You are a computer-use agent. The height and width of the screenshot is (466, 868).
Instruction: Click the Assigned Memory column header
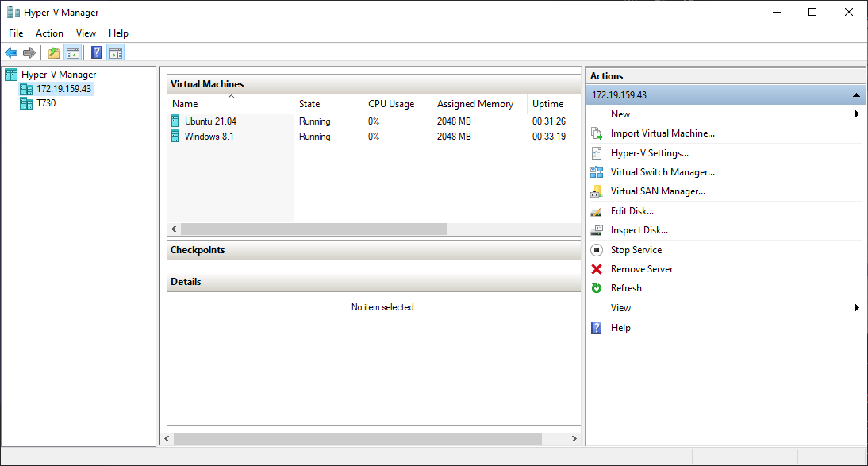pos(479,104)
